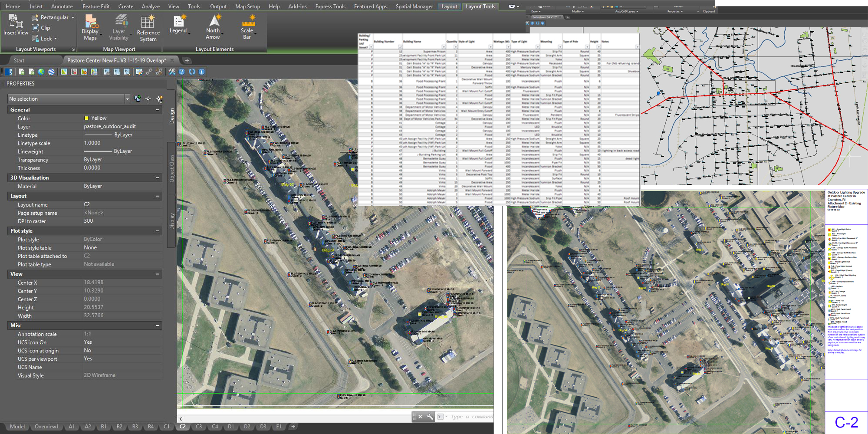Open the Johnstown SA V1.2 drawing tab
The image size is (868, 434).
pyautogui.click(x=545, y=17)
